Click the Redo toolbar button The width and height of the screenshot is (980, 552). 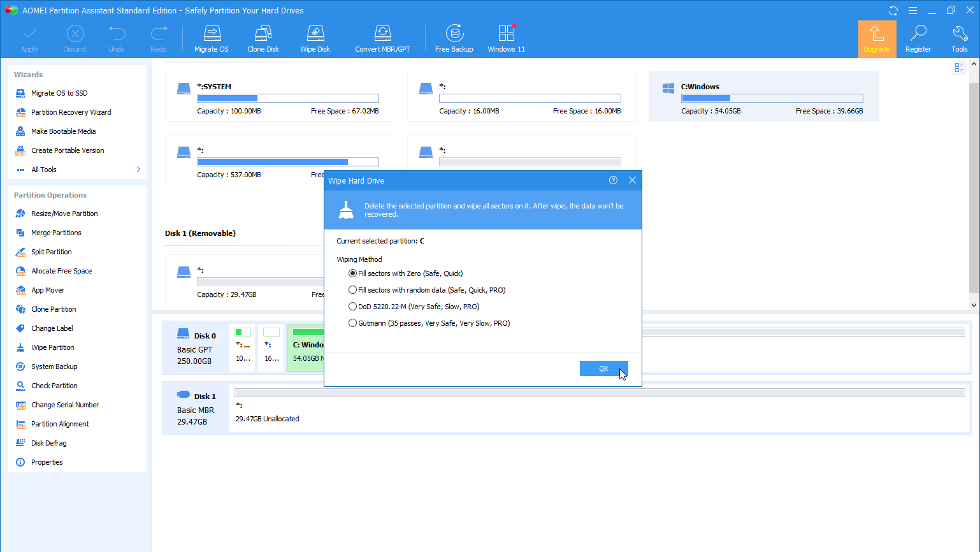point(159,39)
